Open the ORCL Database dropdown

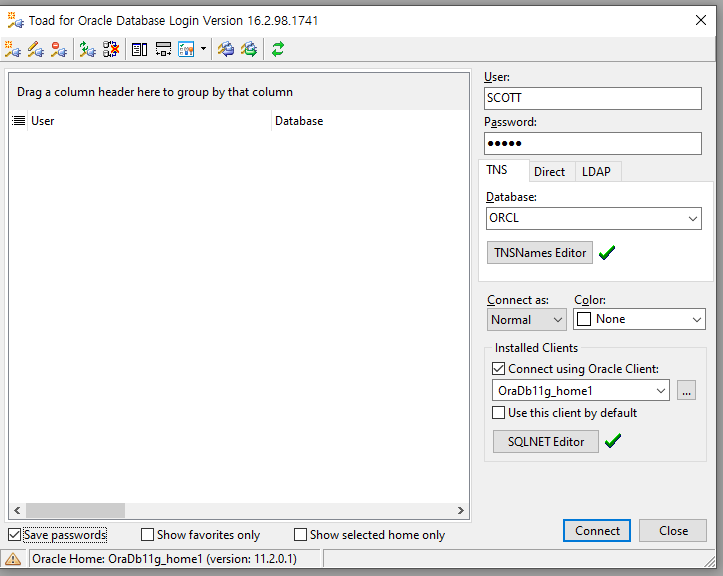[693, 219]
